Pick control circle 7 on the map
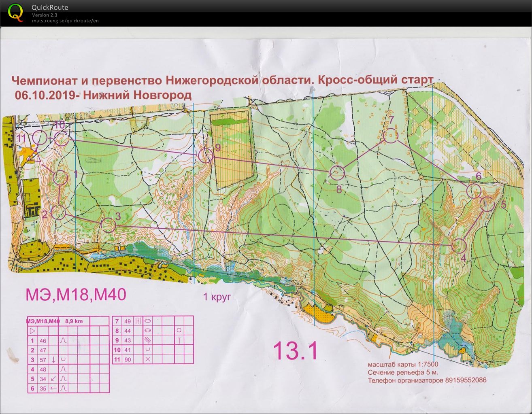Viewport: 532px width, 414px height. coord(391,136)
